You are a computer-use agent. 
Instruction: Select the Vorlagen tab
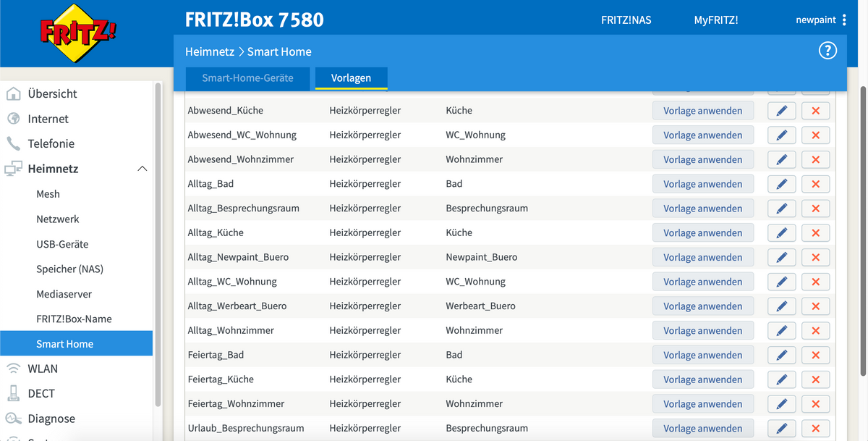click(352, 78)
